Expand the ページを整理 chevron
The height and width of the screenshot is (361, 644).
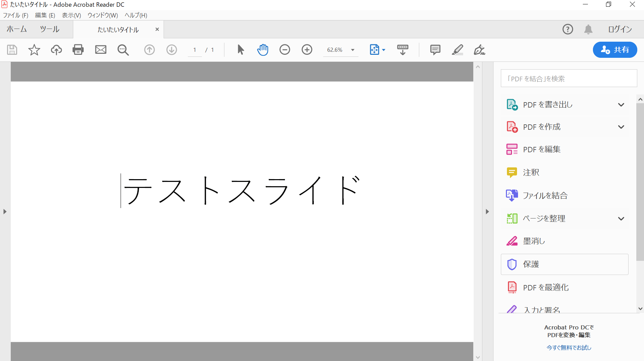tap(621, 218)
